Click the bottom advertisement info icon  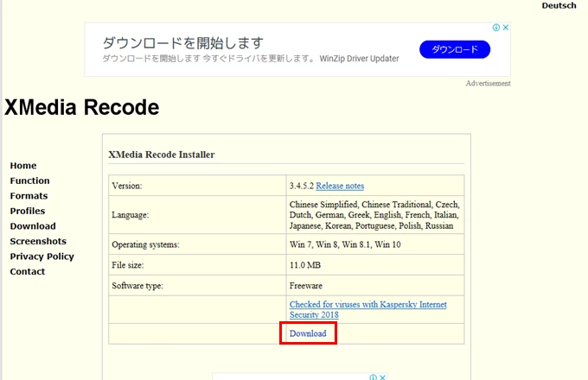pyautogui.click(x=374, y=377)
